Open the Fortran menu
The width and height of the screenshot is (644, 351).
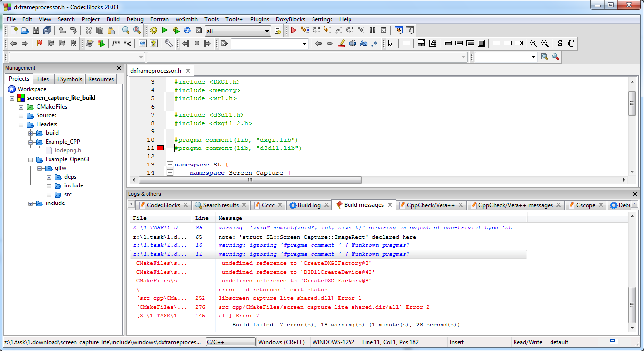[160, 19]
